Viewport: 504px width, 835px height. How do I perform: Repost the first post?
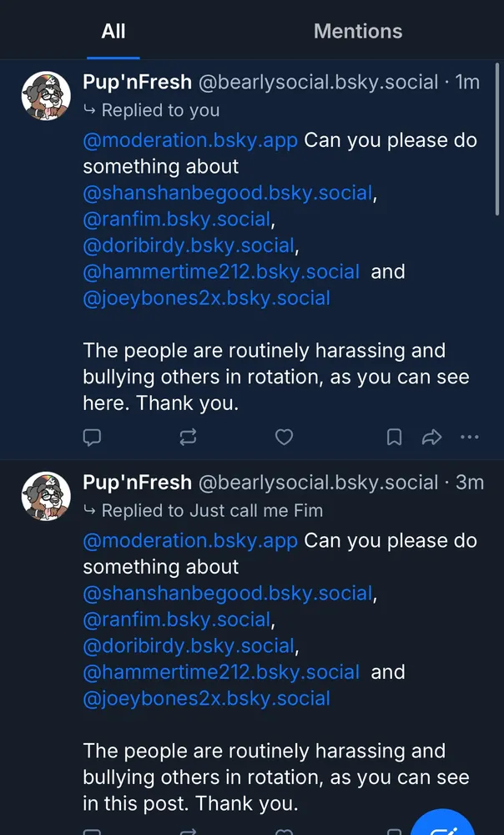point(188,437)
